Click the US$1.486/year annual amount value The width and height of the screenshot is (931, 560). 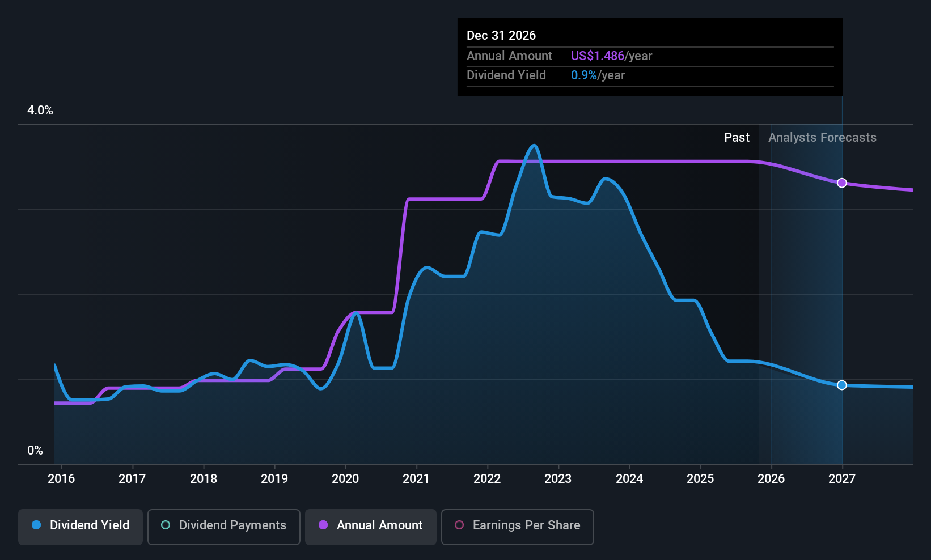pyautogui.click(x=611, y=56)
